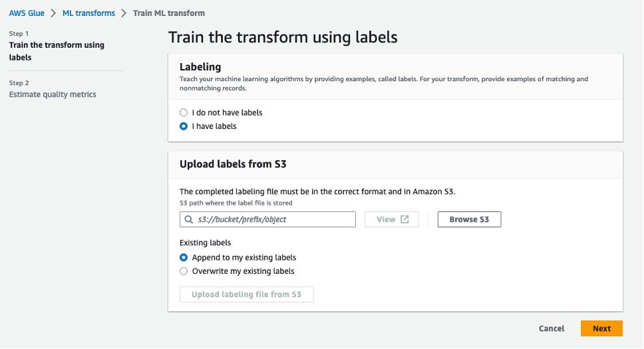This screenshot has height=349, width=644.
Task: Open AWS Glue breadcrumb link
Action: pos(27,13)
